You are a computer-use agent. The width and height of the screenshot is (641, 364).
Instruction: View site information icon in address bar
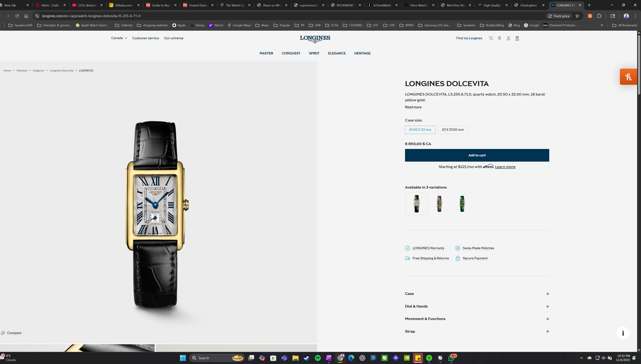click(x=37, y=16)
